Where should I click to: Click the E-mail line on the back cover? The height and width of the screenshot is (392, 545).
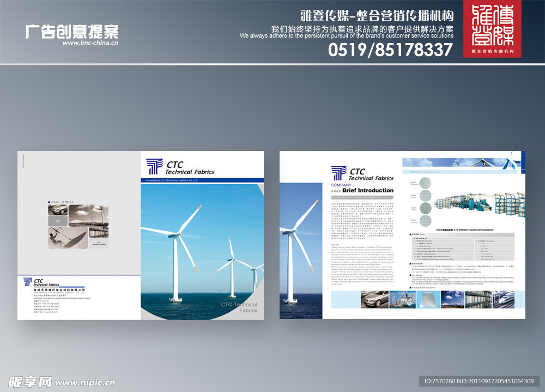pos(46,309)
